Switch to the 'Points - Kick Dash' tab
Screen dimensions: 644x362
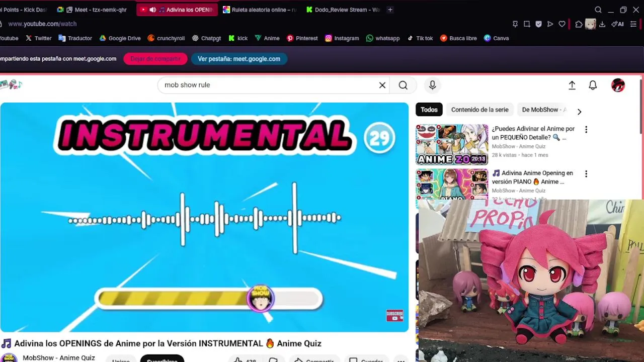point(24,10)
